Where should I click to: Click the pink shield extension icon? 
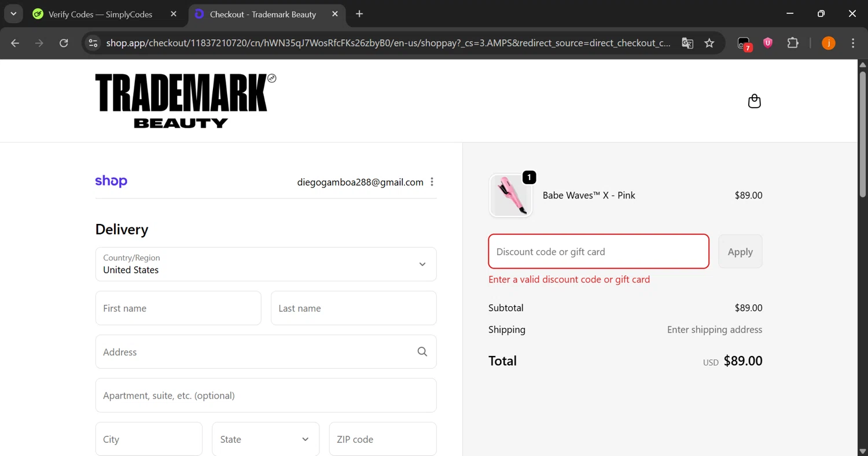[x=768, y=43]
